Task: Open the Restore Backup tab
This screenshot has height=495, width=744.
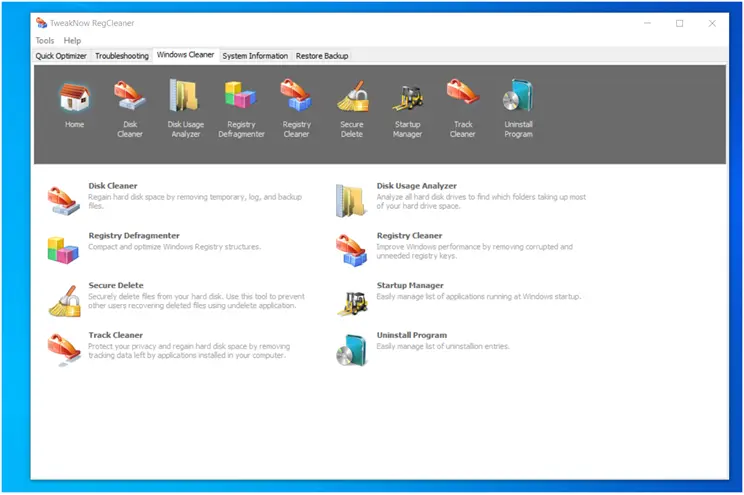Action: (x=322, y=56)
